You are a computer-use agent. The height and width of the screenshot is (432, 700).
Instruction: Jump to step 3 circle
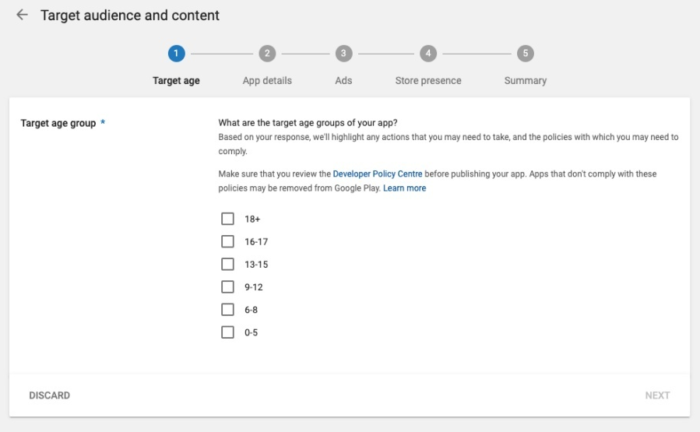tap(343, 54)
